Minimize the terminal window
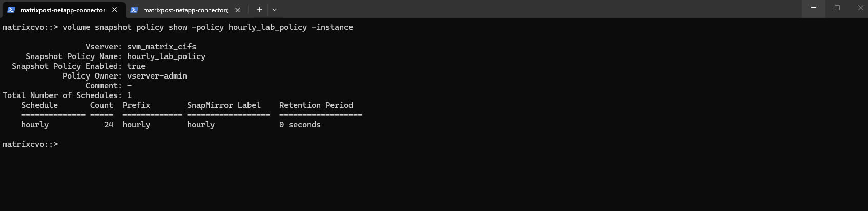 coord(814,8)
